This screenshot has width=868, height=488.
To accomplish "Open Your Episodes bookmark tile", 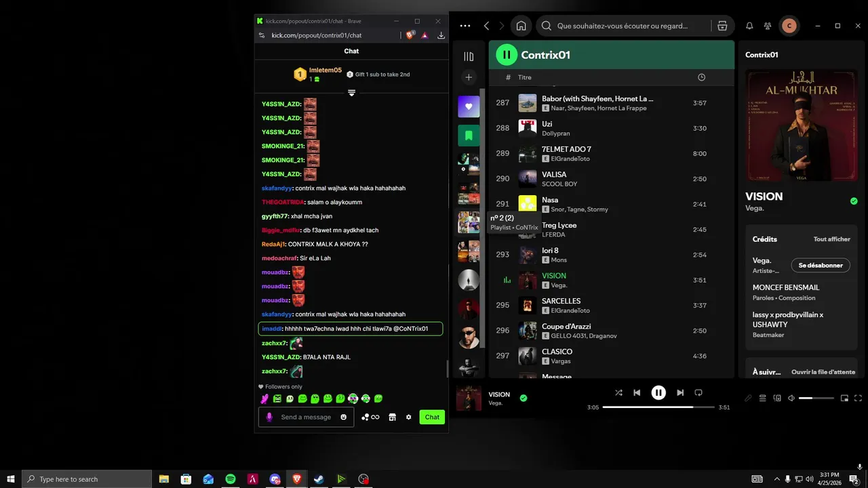I will (x=469, y=135).
